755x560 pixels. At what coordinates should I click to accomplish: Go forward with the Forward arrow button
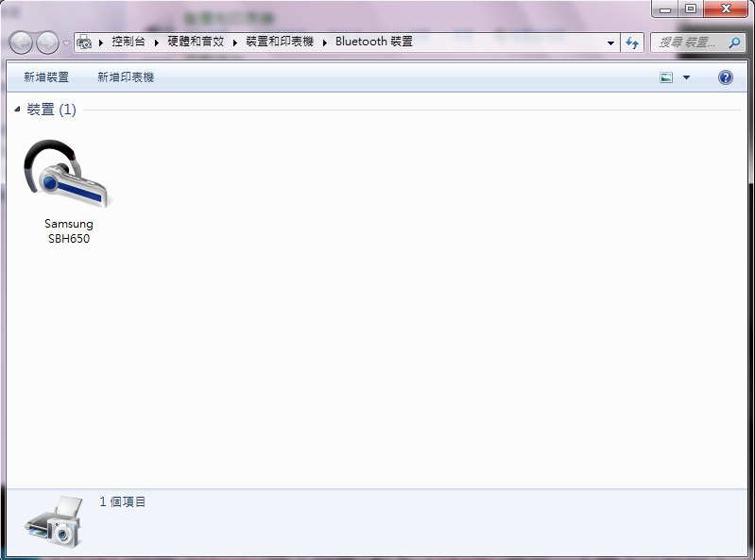point(47,42)
